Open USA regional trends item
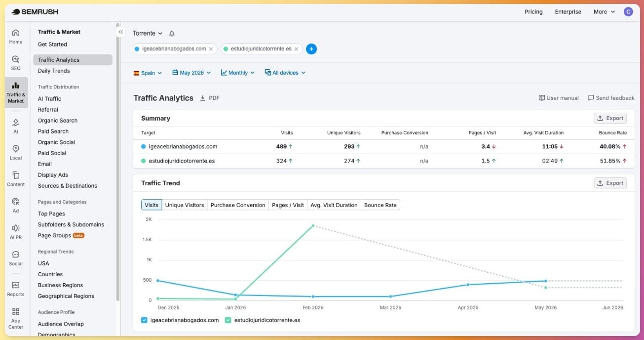The image size is (644, 340). point(43,263)
